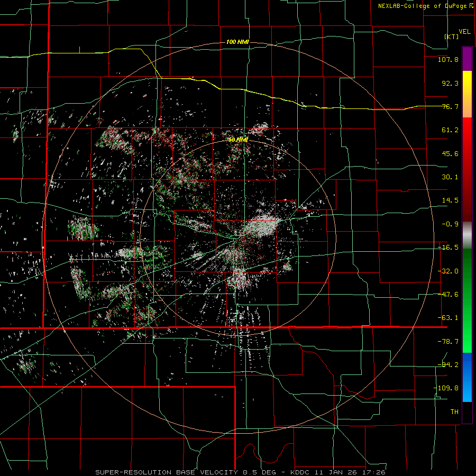Click the 76.7 velocity scale value
The height and width of the screenshot is (476, 476).
coord(450,106)
